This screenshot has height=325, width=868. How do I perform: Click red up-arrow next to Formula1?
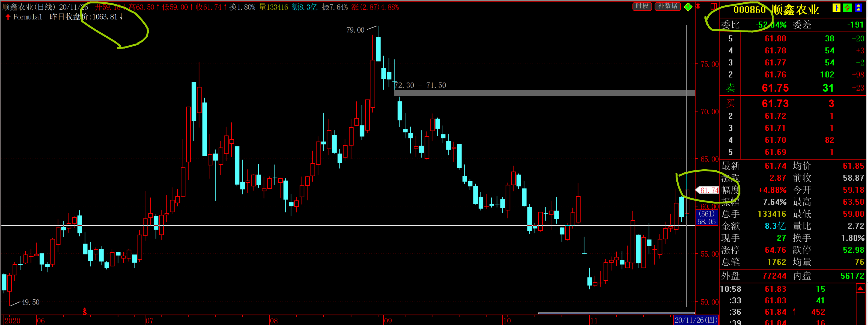[8, 17]
